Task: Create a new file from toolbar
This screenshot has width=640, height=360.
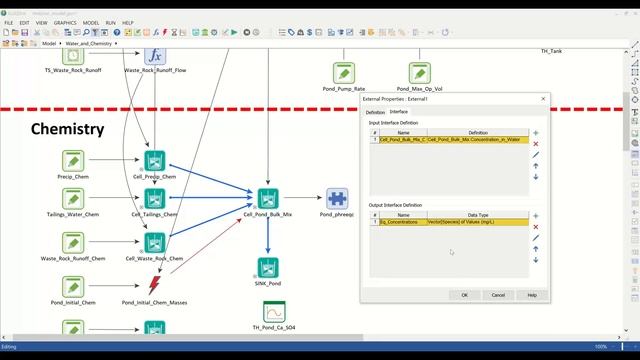Action: pos(6,32)
